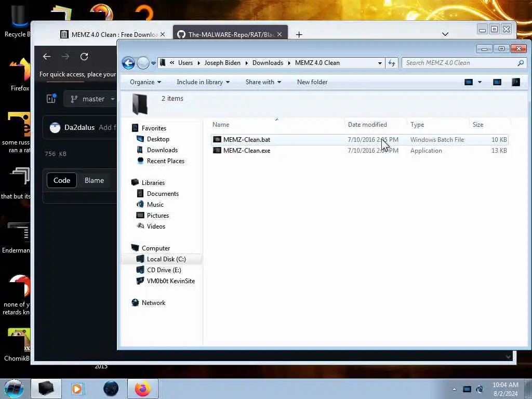Open the VM0b0t KevinSite drive

(x=170, y=281)
